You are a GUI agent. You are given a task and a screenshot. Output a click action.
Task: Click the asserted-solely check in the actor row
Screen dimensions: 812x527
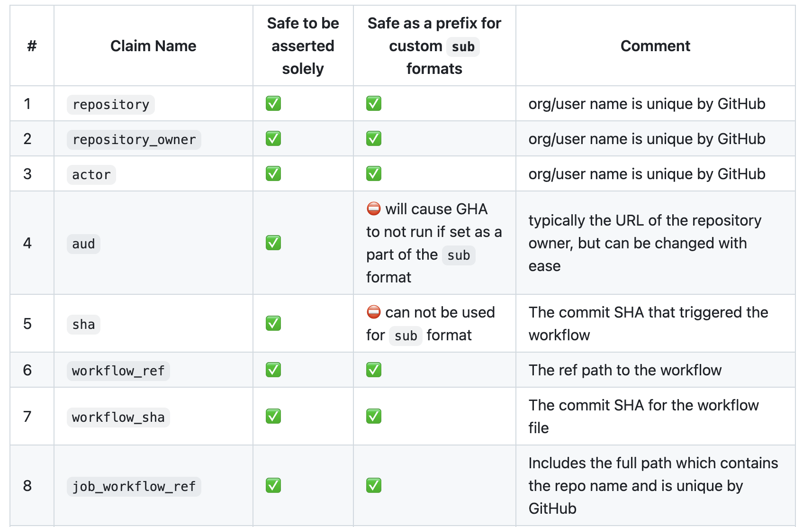point(273,173)
